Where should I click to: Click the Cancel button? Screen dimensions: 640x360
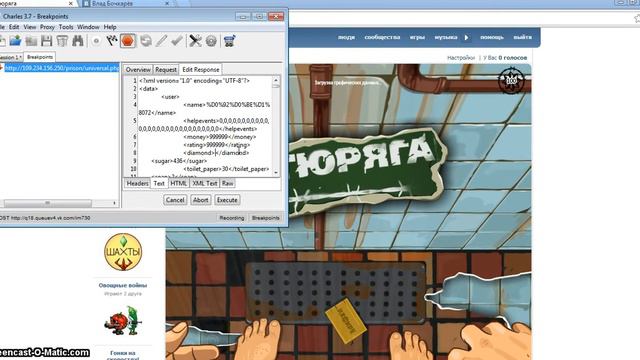coord(175,200)
